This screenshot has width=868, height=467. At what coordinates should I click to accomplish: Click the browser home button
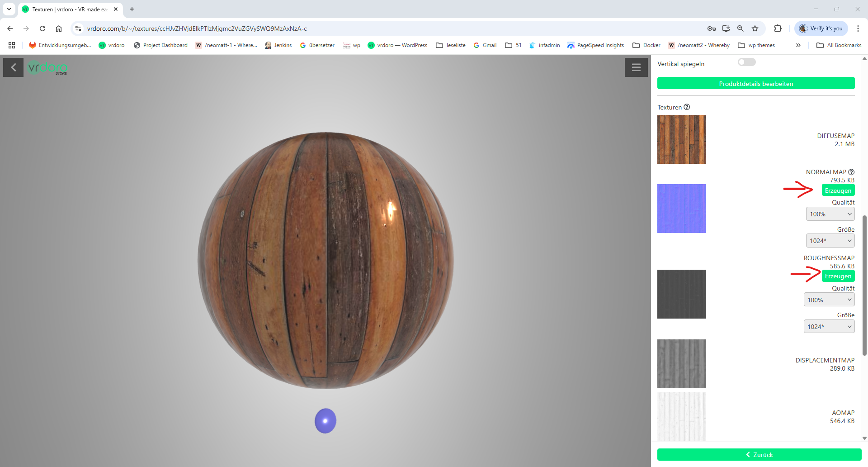point(59,29)
